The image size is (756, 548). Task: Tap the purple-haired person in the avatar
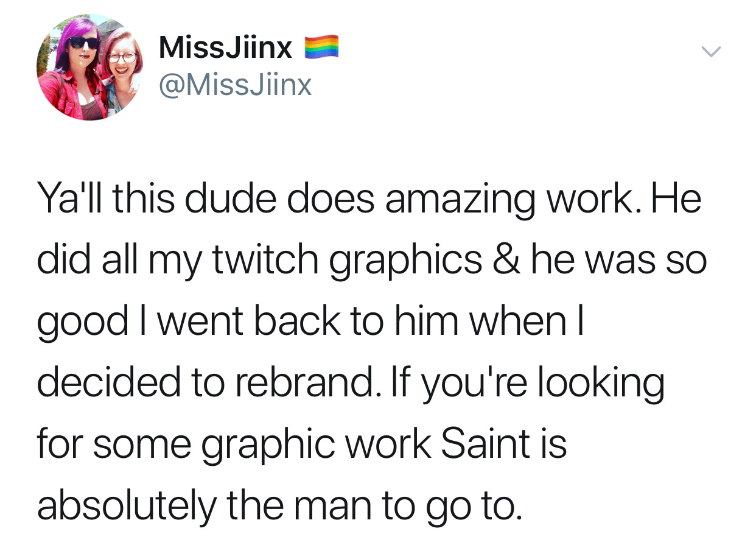(76, 67)
